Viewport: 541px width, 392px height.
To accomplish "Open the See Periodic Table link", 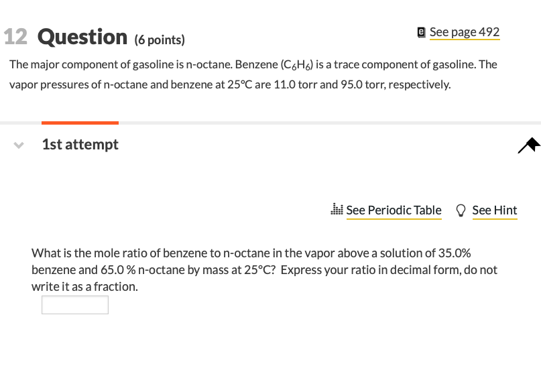I will [394, 210].
